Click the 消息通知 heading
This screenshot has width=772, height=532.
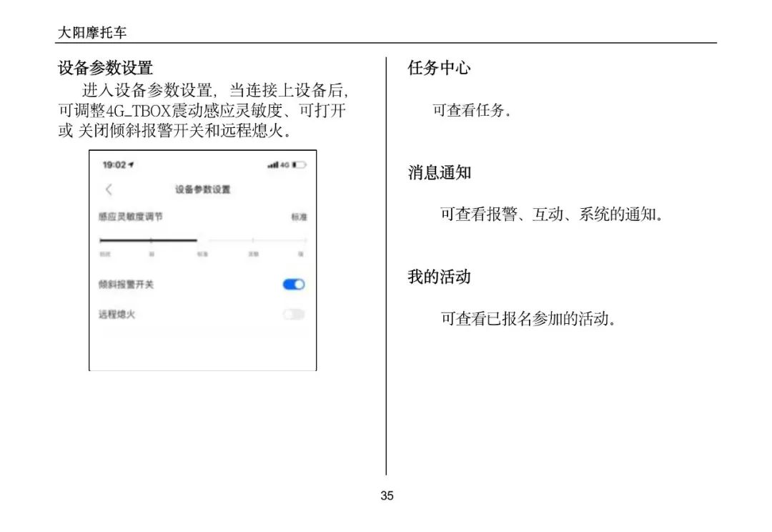439,173
